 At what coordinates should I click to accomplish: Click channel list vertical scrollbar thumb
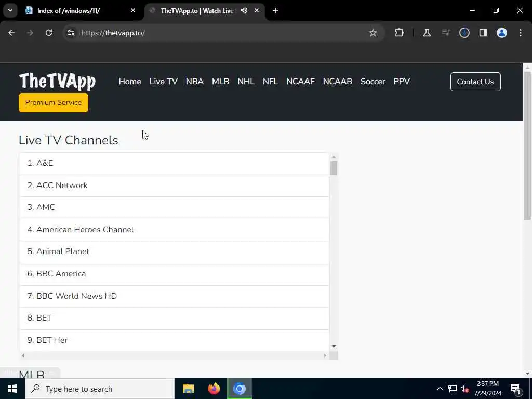[x=334, y=168]
